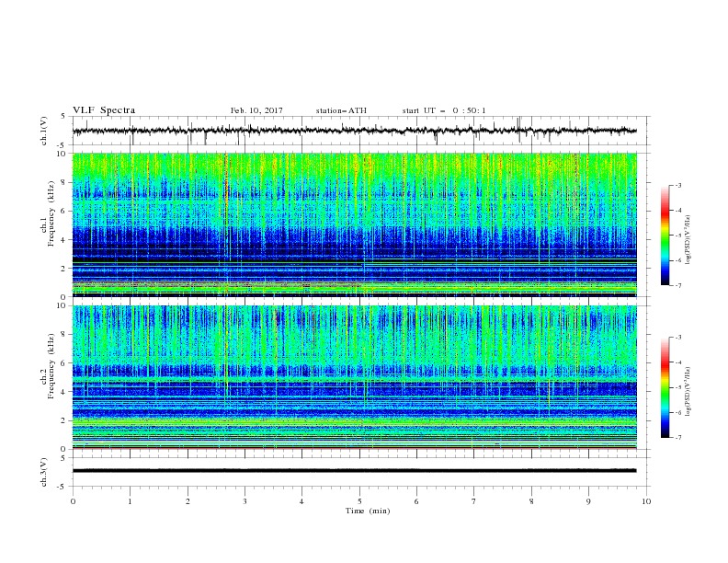Click the ch.1 color bar "log(PSD)(V²/Hz)" label
The width and height of the screenshot is (728, 563).
[688, 240]
